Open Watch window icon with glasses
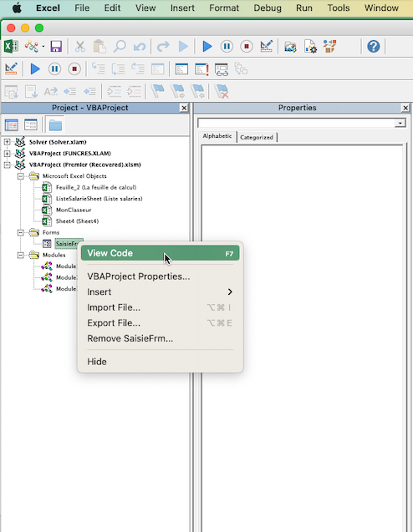Screen dimensions: 413x532 [x=222, y=69]
